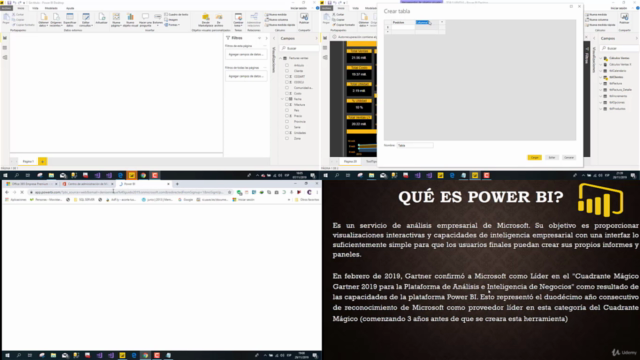
Task: Click Iniciar sesión in left Power BI window
Action: (298, 8)
